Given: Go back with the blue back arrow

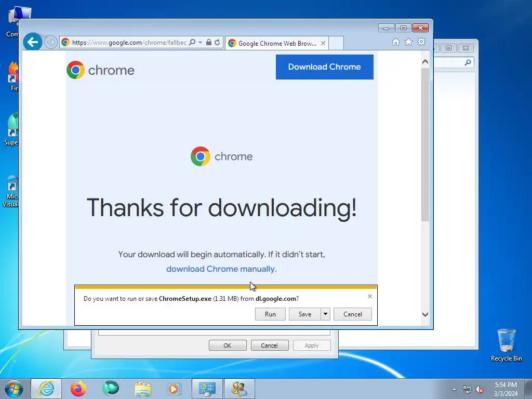Looking at the screenshot, I should coord(33,42).
